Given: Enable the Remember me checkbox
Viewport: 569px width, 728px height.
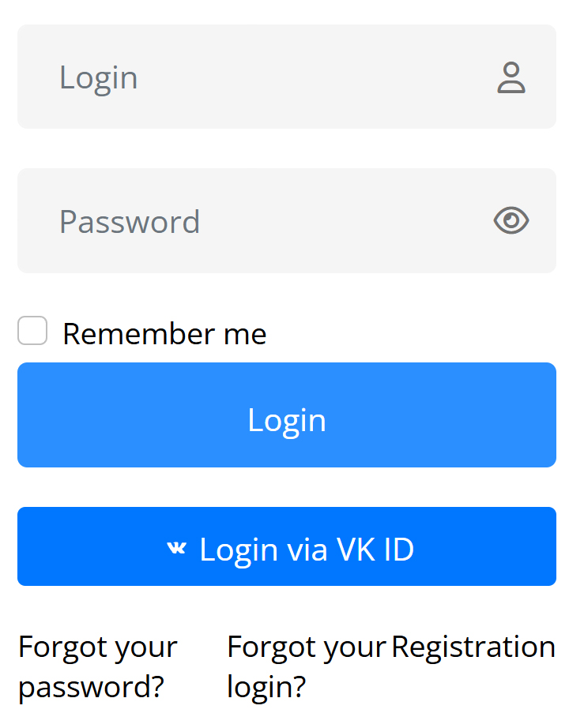Looking at the screenshot, I should pos(32,331).
